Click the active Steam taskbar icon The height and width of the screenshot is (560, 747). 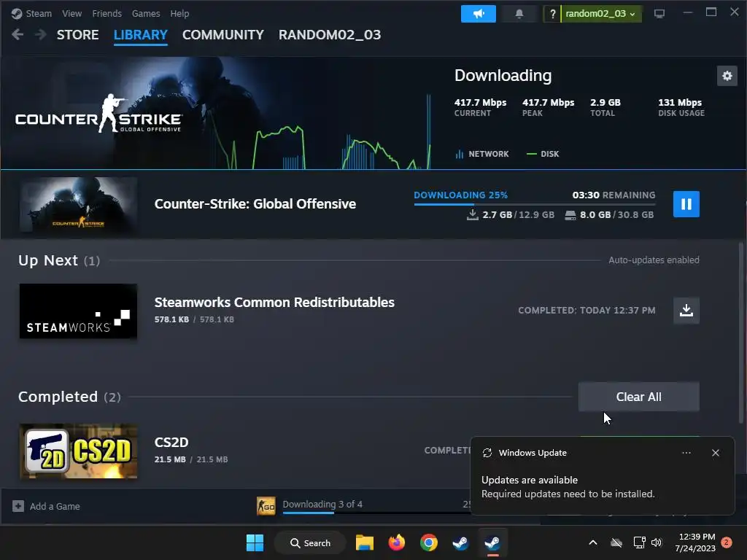[x=492, y=542]
